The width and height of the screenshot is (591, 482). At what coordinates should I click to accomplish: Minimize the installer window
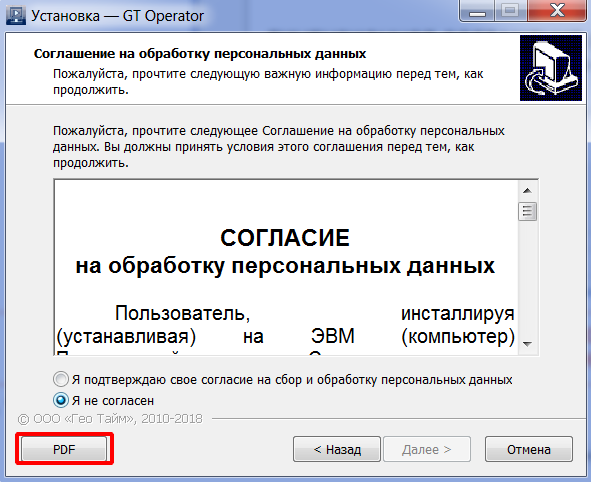pyautogui.click(x=478, y=11)
